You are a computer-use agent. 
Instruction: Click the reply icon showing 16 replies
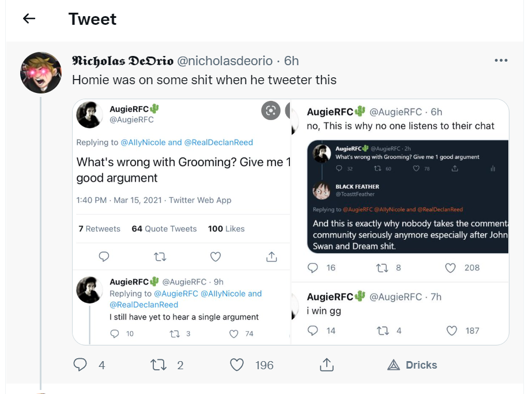[312, 268]
